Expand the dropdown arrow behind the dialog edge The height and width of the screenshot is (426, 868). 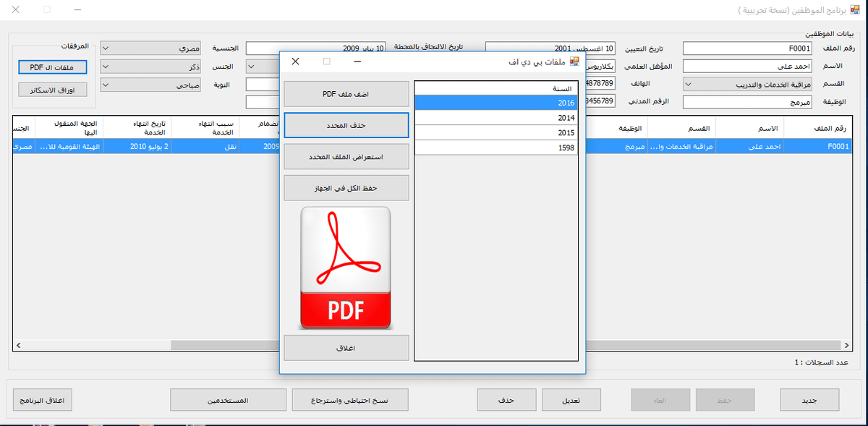pyautogui.click(x=251, y=67)
